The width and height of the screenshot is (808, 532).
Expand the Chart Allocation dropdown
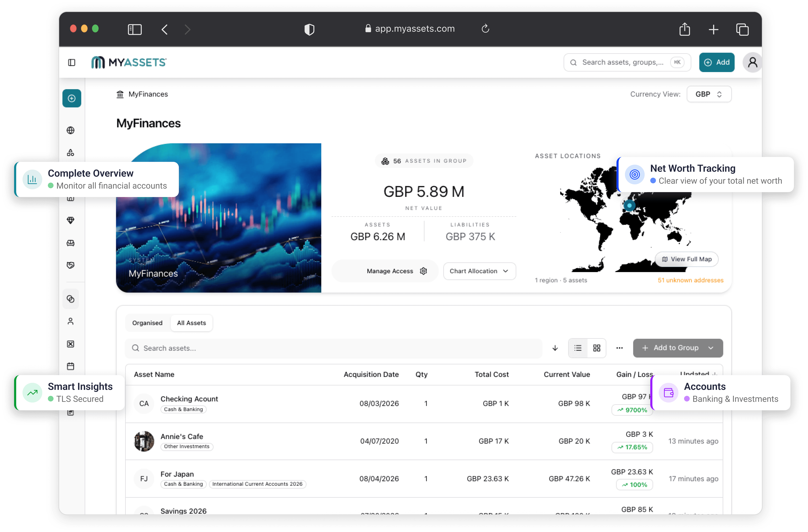click(x=479, y=271)
